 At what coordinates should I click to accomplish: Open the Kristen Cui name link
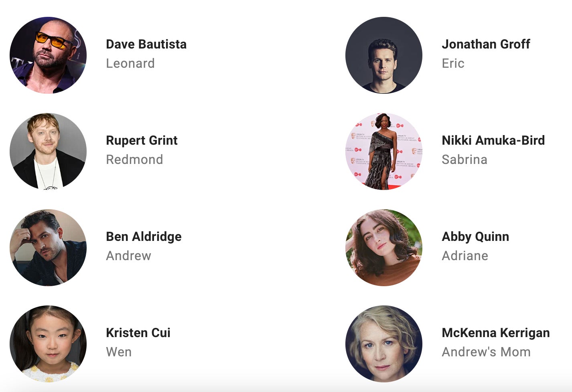pos(138,333)
